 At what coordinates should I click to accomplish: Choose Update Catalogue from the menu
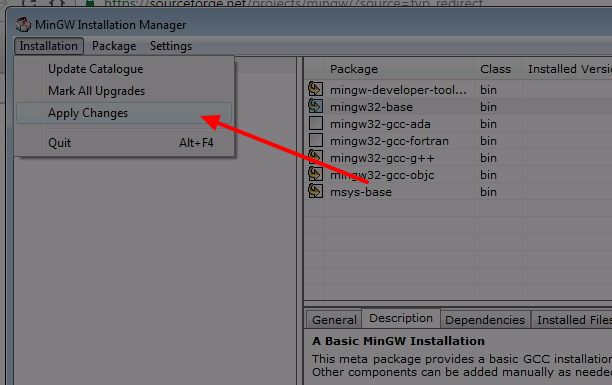pyautogui.click(x=124, y=69)
